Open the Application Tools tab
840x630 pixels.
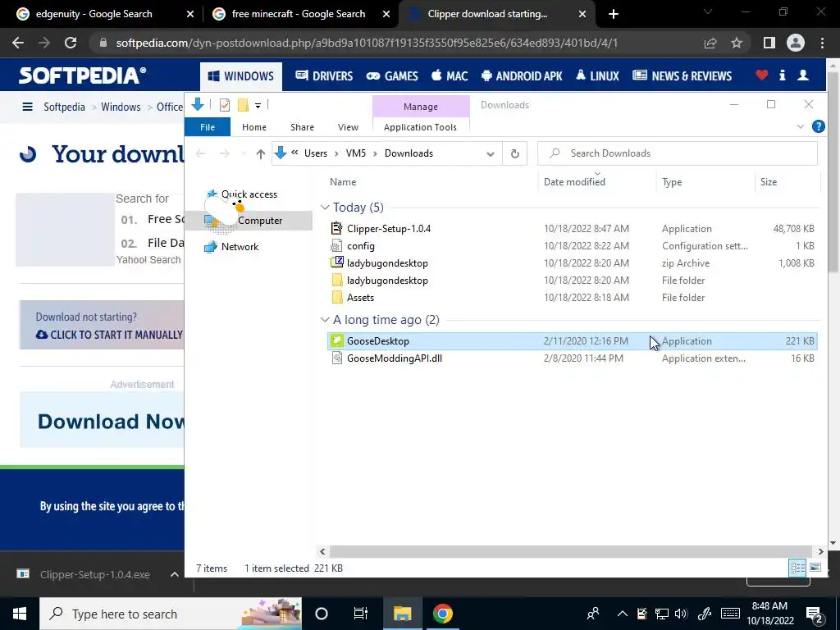pos(421,127)
